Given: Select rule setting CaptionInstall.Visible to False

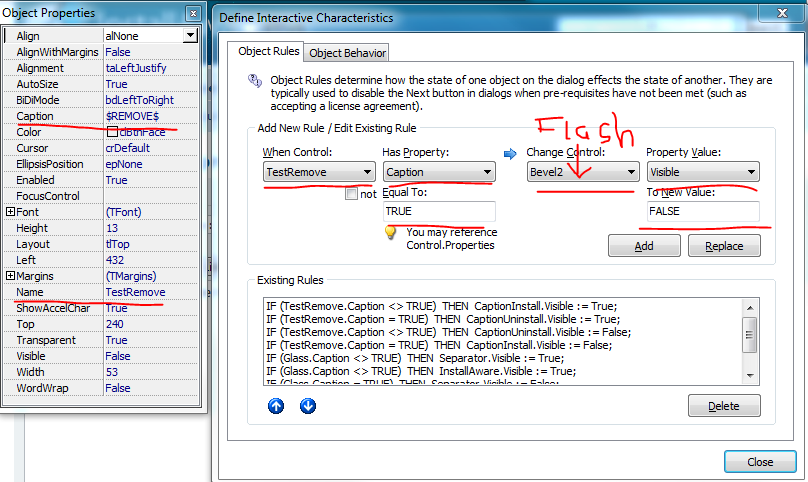Looking at the screenshot, I should [439, 345].
